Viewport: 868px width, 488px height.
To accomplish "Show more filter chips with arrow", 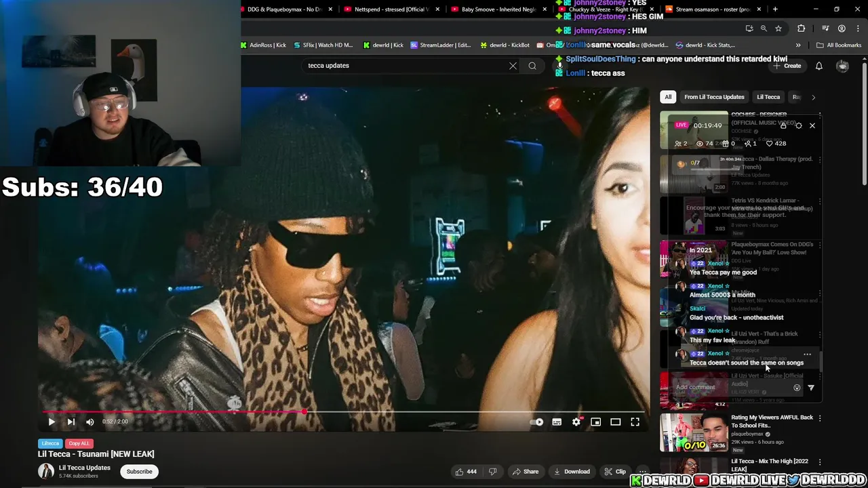I will click(x=814, y=97).
